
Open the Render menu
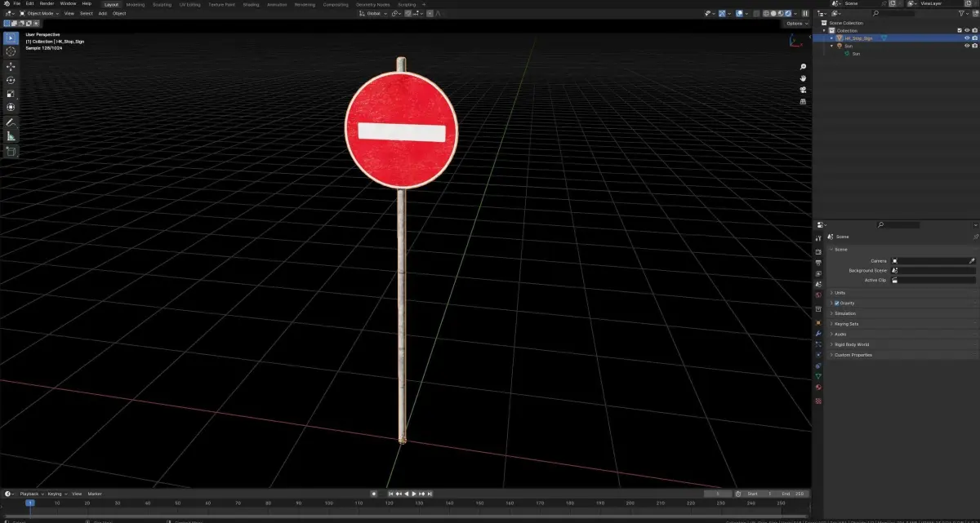point(47,3)
